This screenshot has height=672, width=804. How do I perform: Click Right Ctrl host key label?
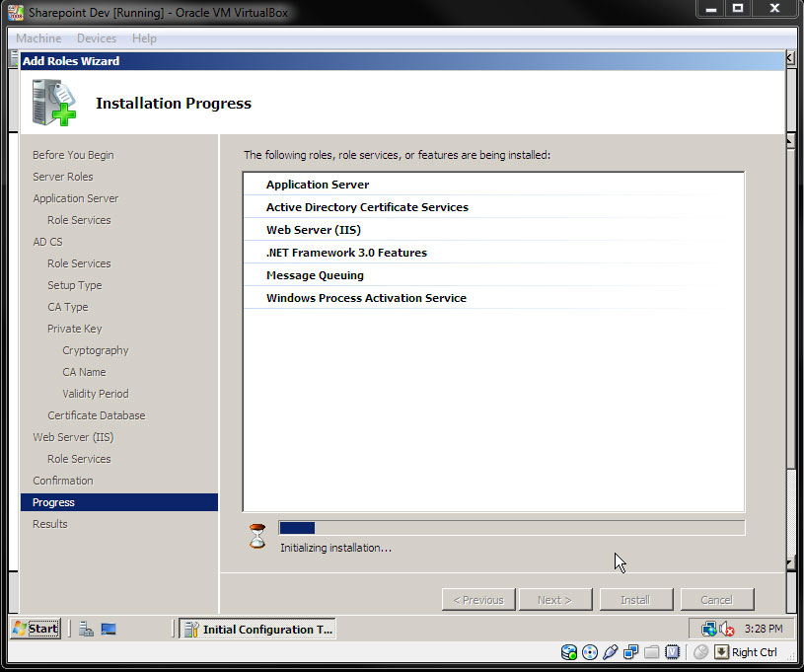[x=755, y=652]
